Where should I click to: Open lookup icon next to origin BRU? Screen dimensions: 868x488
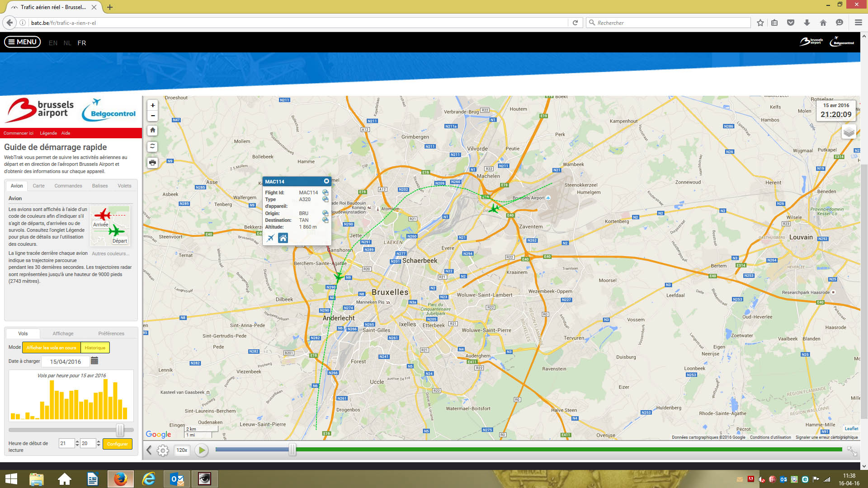pos(325,213)
